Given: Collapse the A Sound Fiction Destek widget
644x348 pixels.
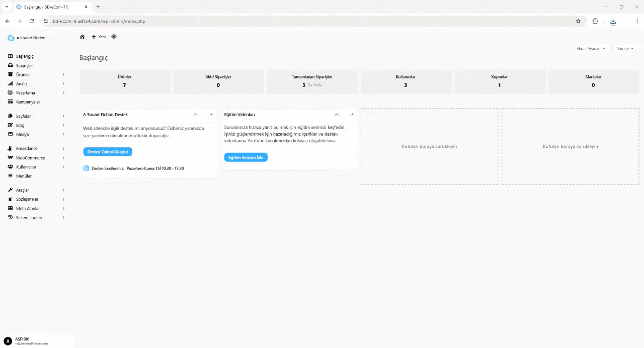Looking at the screenshot, I should (x=195, y=114).
